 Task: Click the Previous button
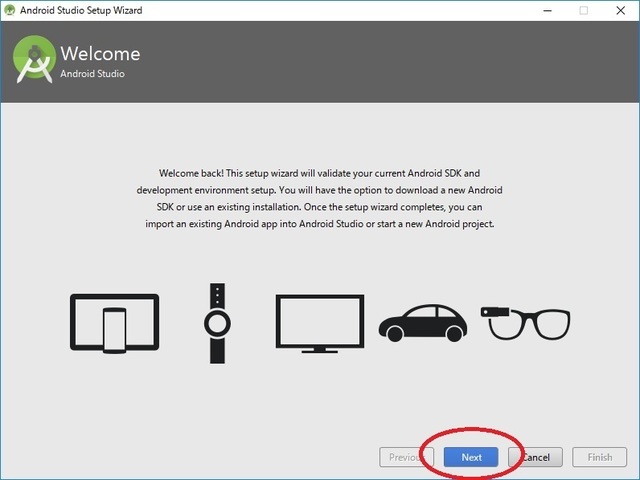406,457
